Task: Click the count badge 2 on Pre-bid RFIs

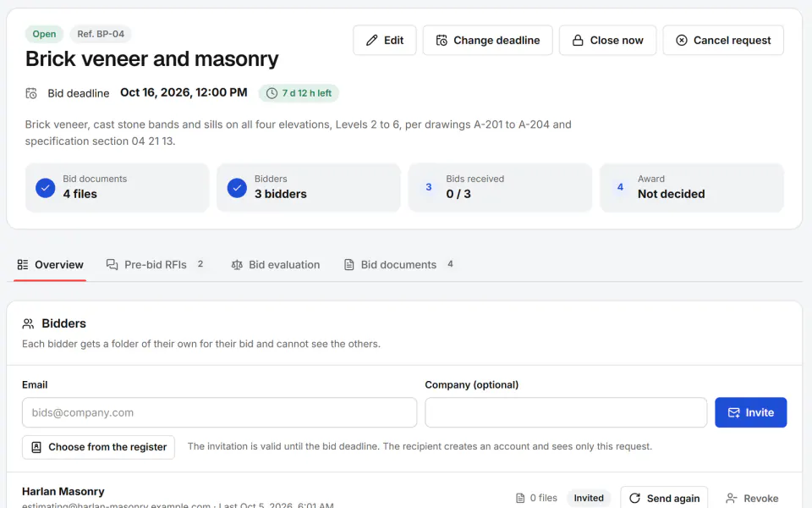Action: click(200, 264)
